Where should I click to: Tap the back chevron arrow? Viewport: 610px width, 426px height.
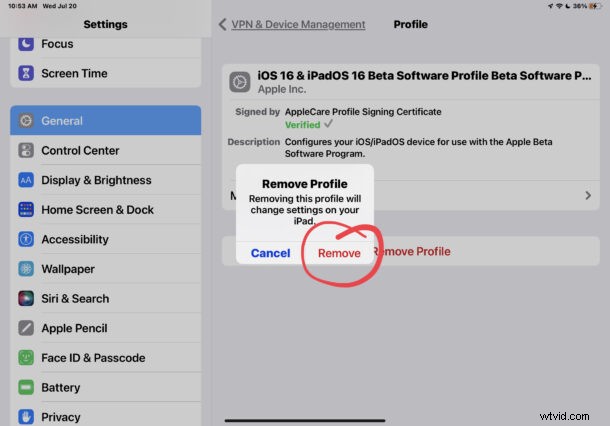point(223,24)
